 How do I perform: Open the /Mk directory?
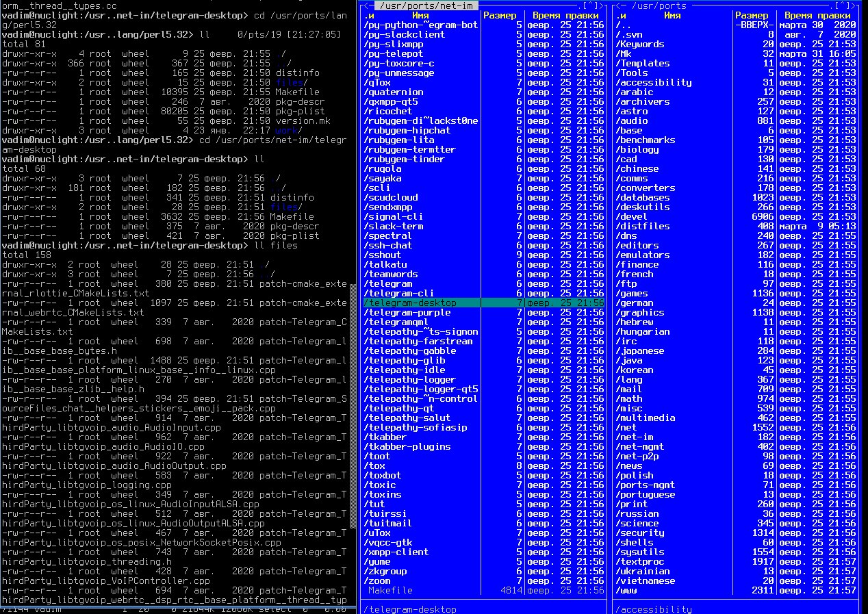(x=736, y=53)
